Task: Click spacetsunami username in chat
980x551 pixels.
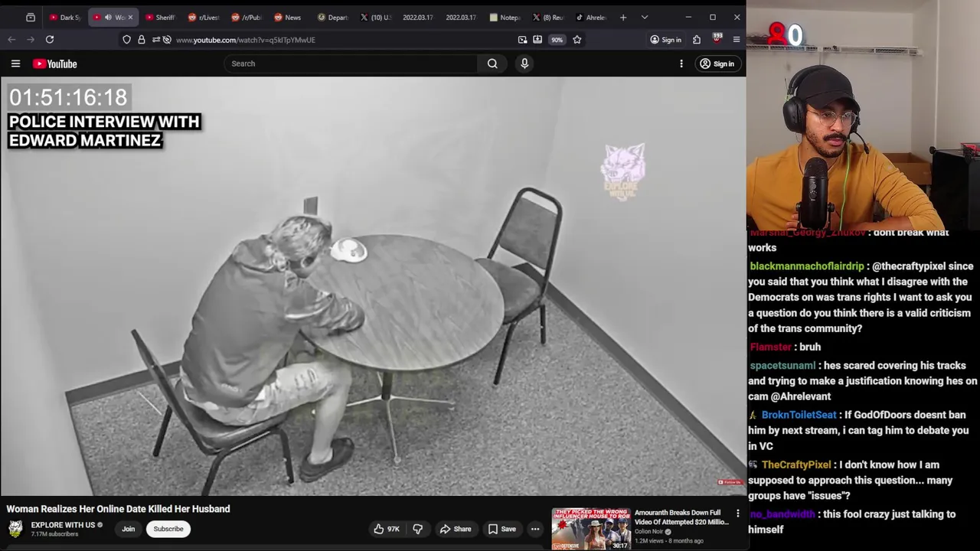Action: pos(782,366)
